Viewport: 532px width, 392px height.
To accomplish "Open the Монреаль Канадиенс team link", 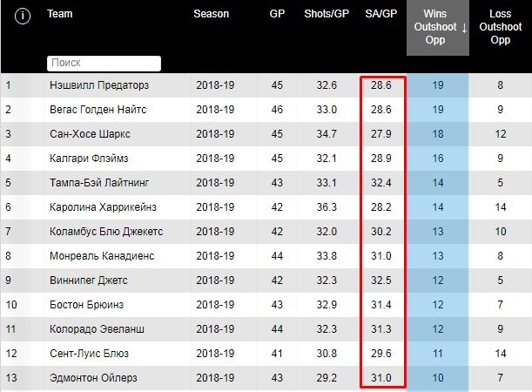I will coord(103,256).
